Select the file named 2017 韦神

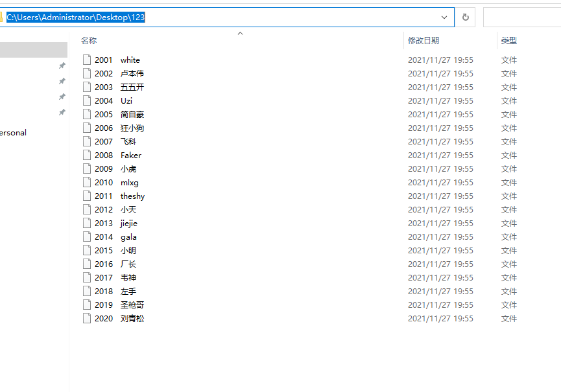115,278
